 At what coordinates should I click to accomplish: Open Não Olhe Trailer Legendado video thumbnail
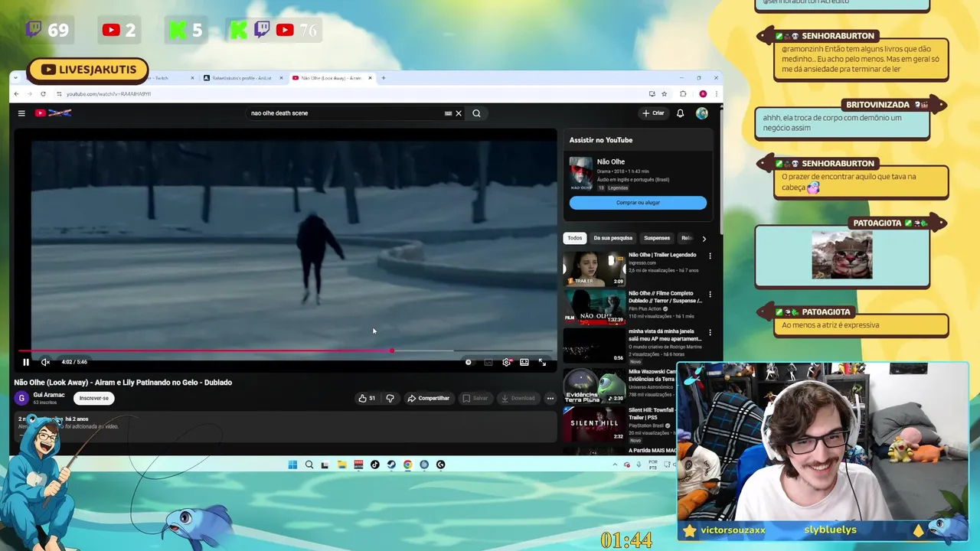pos(594,268)
